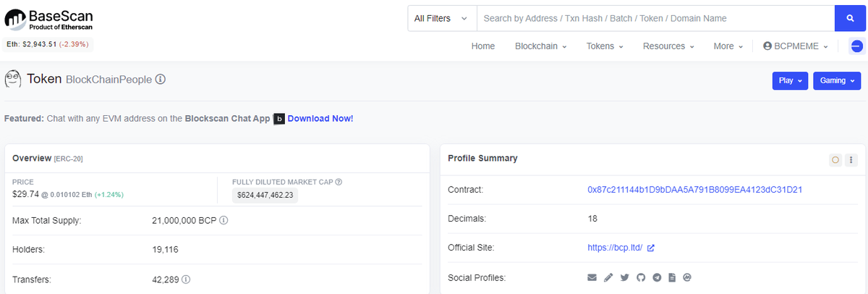The width and height of the screenshot is (868, 294).
Task: Click the Twitter bird social icon
Action: click(x=624, y=277)
